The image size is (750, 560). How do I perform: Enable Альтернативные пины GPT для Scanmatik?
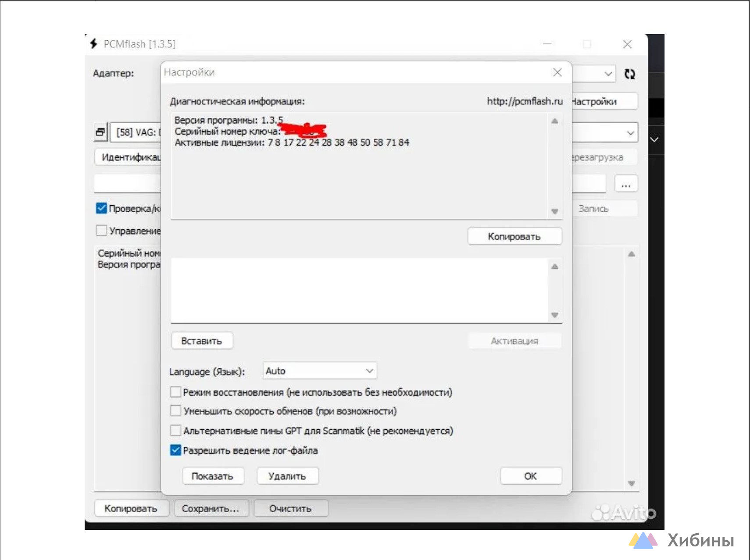pyautogui.click(x=175, y=430)
